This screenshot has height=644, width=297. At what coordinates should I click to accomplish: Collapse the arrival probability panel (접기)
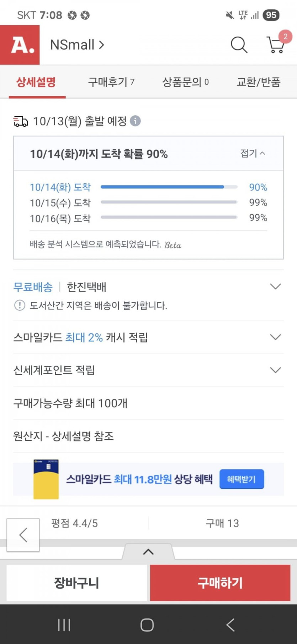pos(253,153)
